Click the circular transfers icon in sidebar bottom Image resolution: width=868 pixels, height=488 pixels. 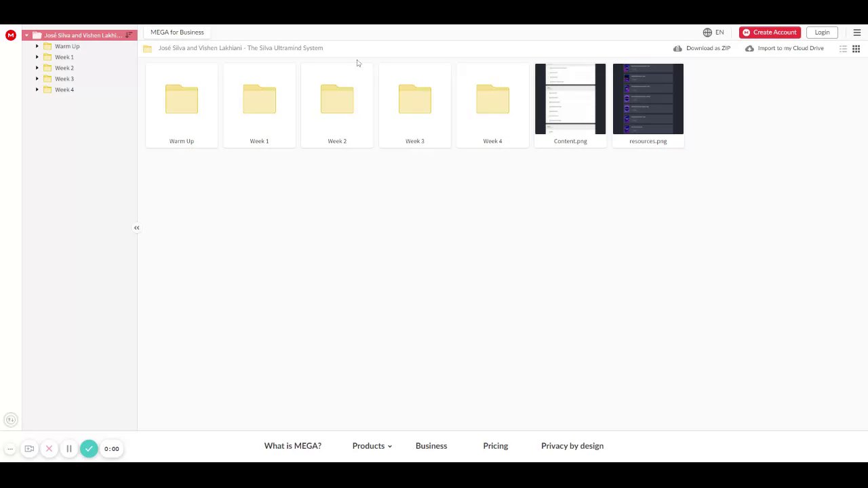coord(10,420)
